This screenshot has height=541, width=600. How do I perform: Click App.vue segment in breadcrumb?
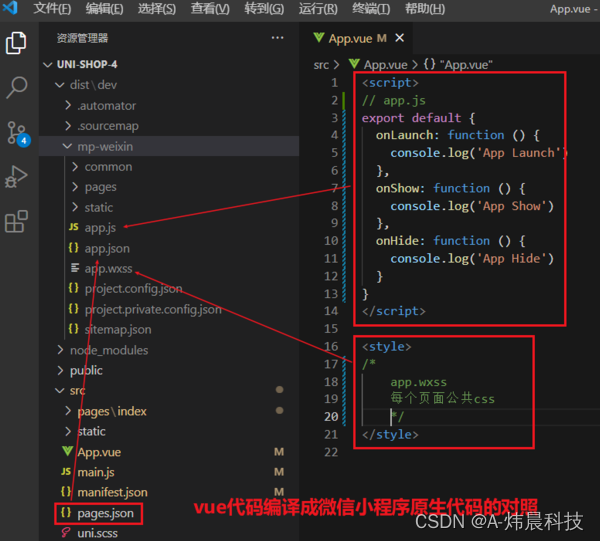coord(385,65)
